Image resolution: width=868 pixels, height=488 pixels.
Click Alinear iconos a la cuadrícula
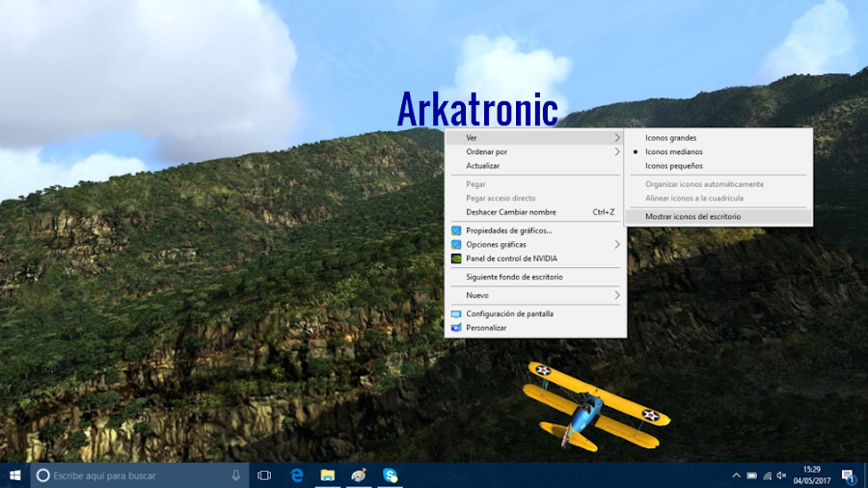(719, 198)
